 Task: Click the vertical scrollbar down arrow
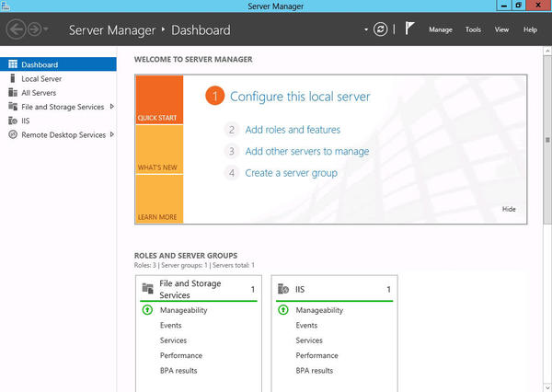(547, 387)
